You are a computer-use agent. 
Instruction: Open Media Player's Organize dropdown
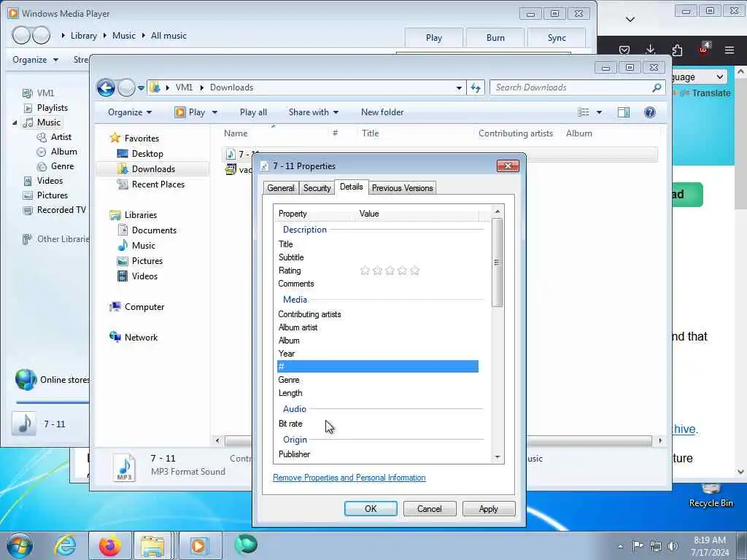(x=35, y=60)
